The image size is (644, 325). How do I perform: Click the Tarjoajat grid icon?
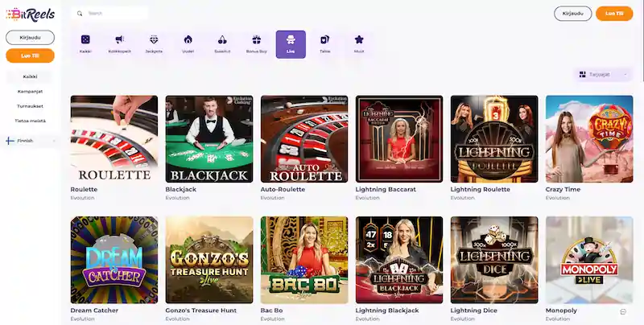[x=582, y=74]
